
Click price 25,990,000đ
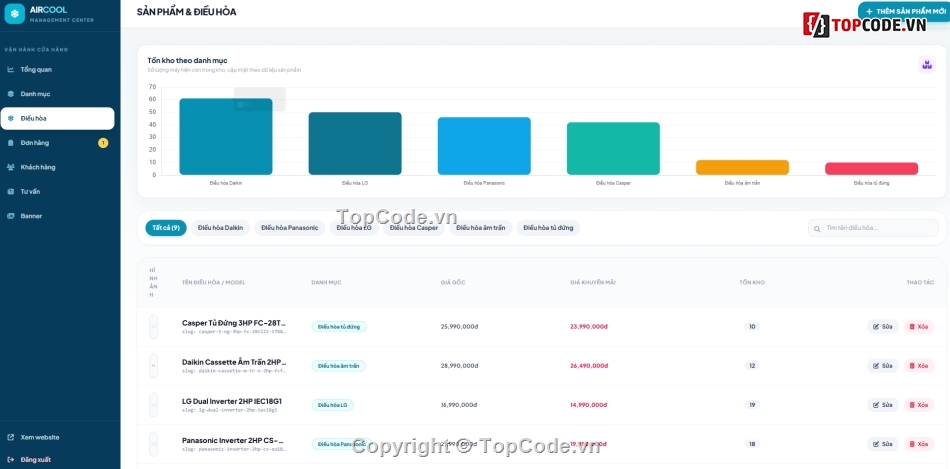(460, 327)
